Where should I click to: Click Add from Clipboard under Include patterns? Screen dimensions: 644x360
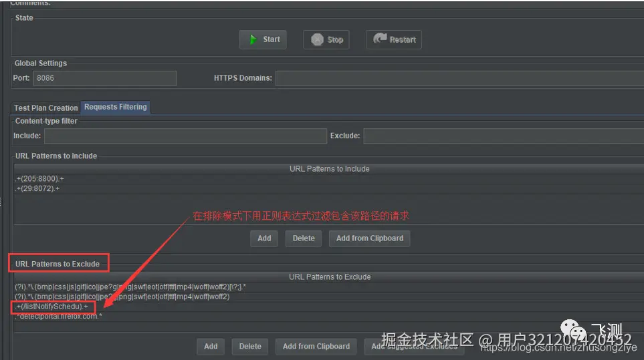coord(370,238)
